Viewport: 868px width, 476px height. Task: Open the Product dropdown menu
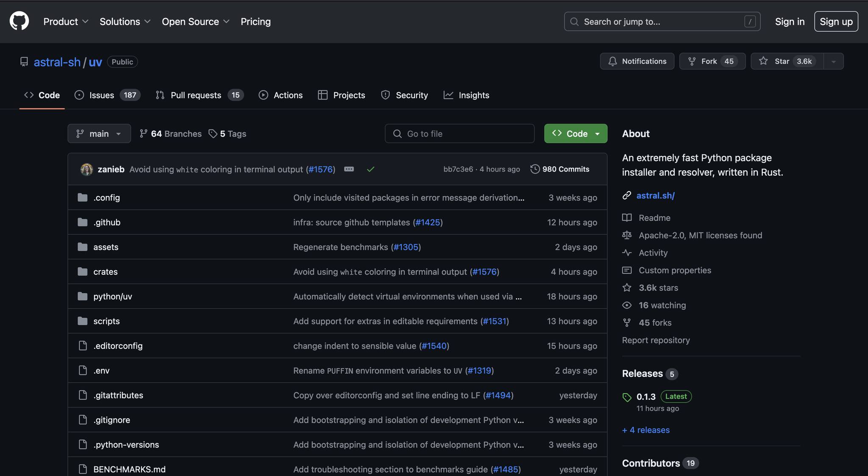pyautogui.click(x=66, y=22)
